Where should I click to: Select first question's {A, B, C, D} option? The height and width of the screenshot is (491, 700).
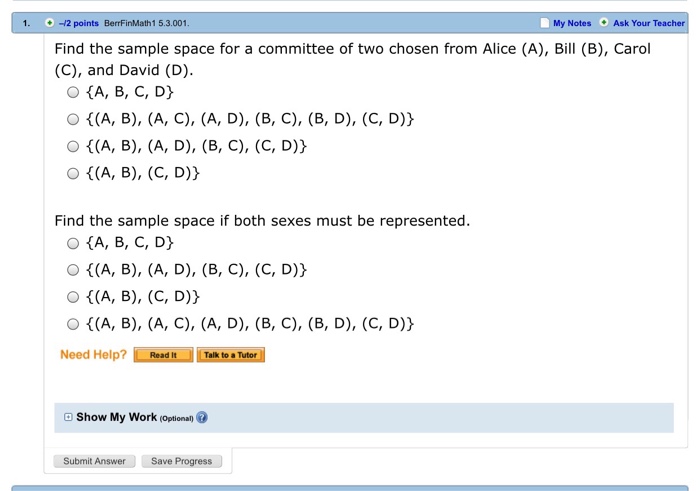(x=73, y=93)
